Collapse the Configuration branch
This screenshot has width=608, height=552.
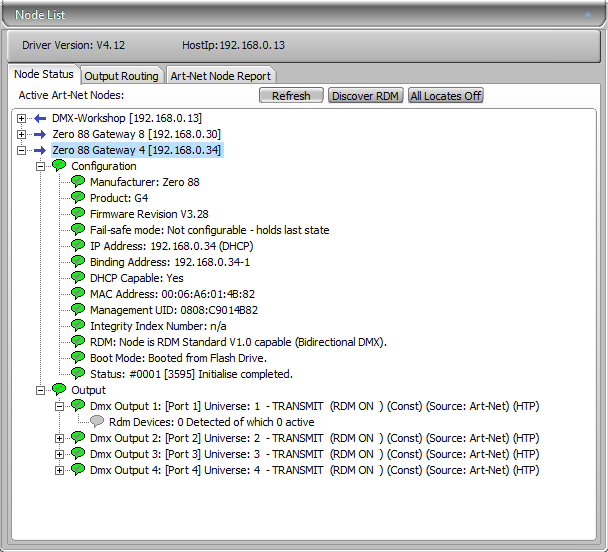[x=40, y=167]
